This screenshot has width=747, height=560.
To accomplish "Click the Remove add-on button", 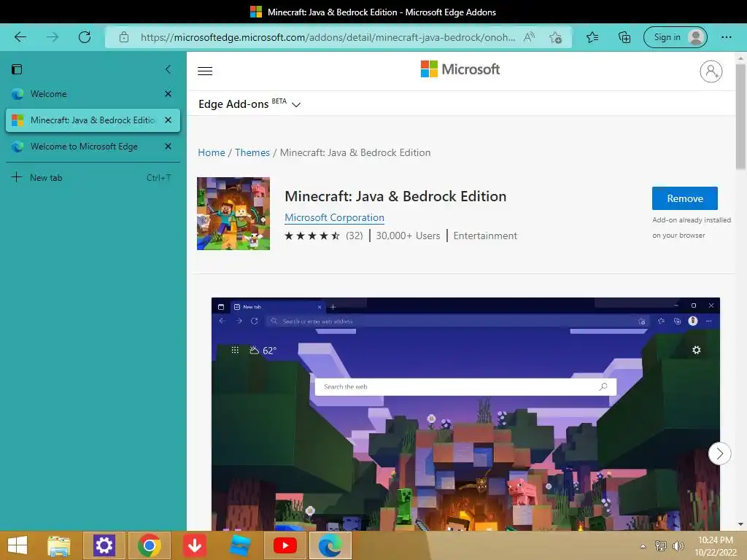I will pos(684,198).
